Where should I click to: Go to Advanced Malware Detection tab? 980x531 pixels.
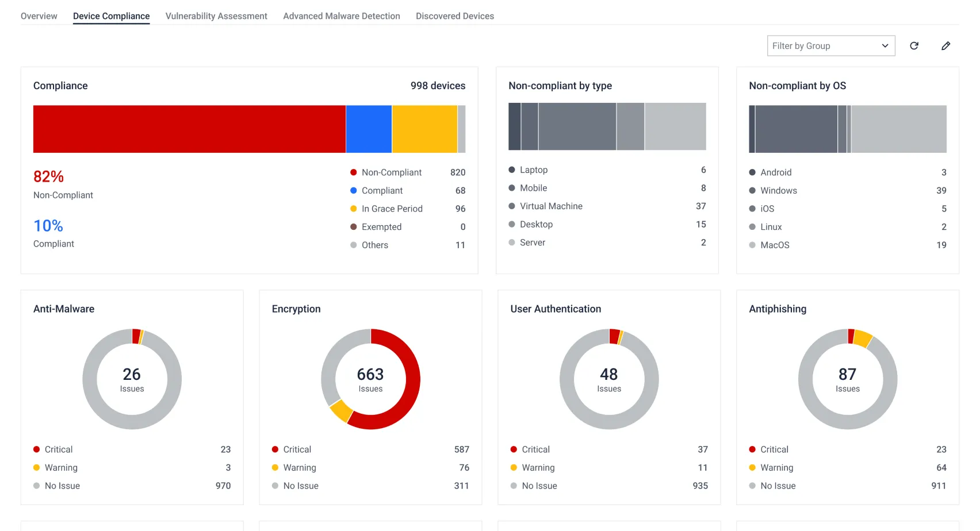[x=342, y=16]
